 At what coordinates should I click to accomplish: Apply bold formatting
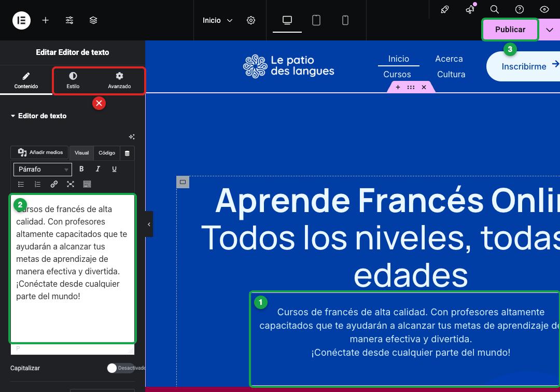pyautogui.click(x=81, y=169)
